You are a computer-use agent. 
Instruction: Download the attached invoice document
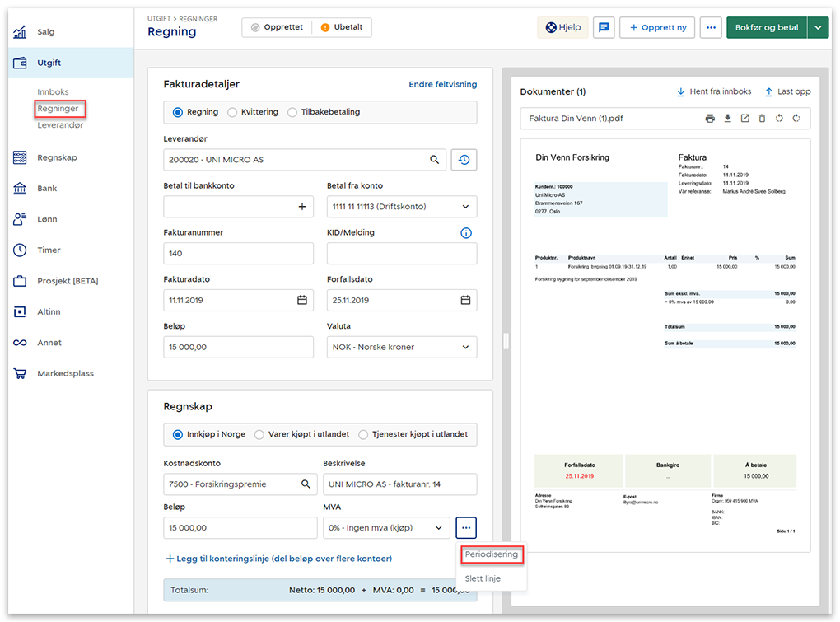click(x=727, y=119)
